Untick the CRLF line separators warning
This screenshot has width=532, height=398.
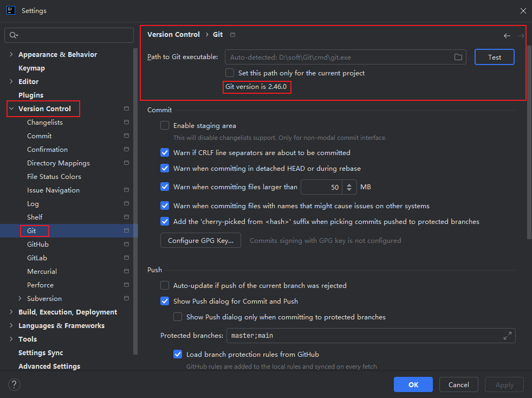click(165, 153)
